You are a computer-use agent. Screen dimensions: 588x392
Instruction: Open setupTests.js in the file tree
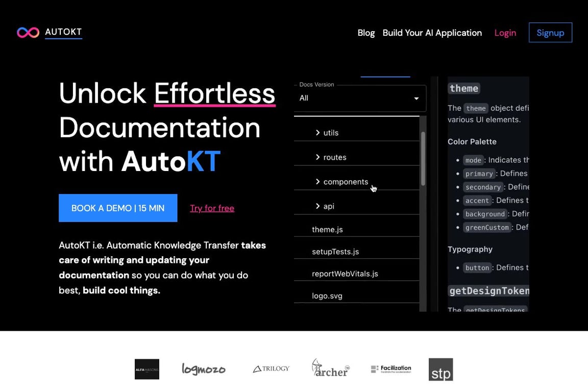tap(335, 252)
